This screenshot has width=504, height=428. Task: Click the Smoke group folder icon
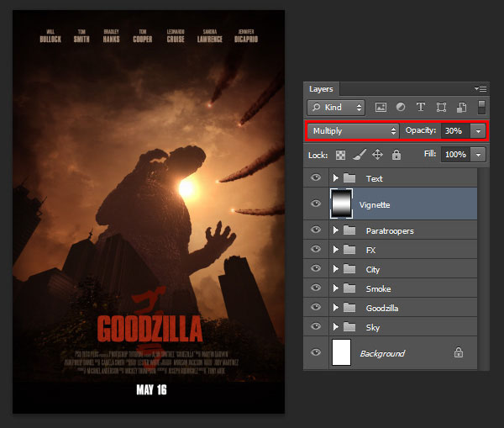click(x=349, y=288)
